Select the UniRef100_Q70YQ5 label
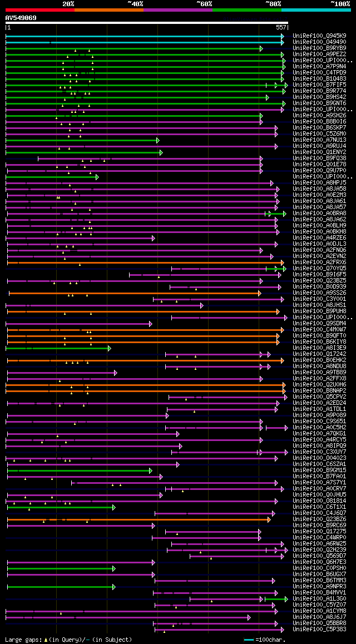Viewport: 356px width, 644px height. click(319, 269)
